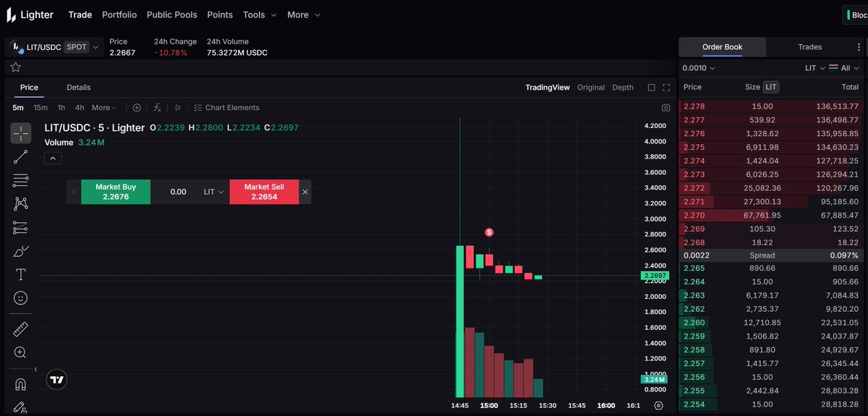Screen dimensions: 868x416
Task: Switch chart view to Depth
Action: [623, 88]
